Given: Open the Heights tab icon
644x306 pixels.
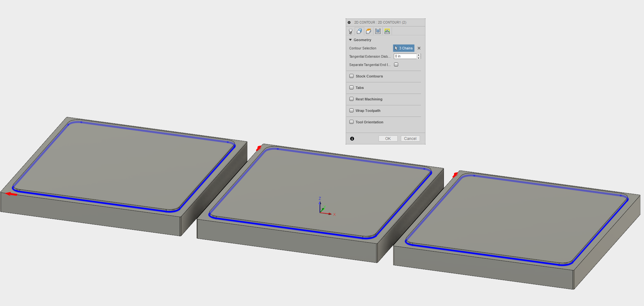Looking at the screenshot, I should point(369,31).
